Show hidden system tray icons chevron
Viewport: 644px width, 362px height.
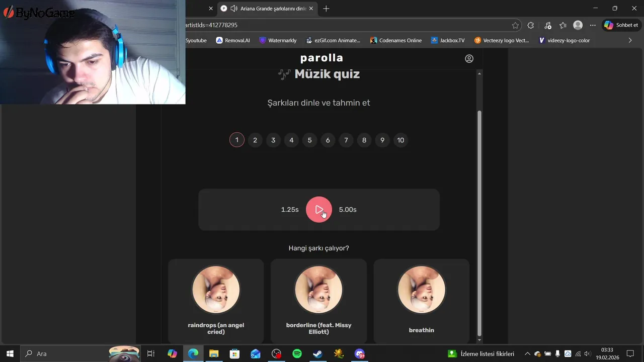tap(527, 353)
